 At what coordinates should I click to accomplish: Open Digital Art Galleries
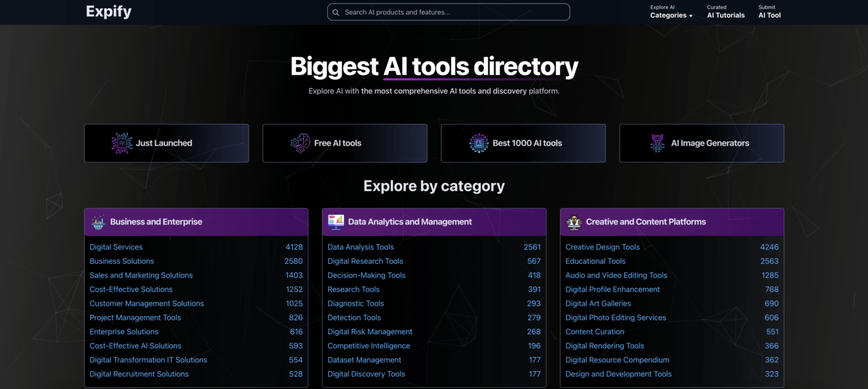click(x=599, y=303)
